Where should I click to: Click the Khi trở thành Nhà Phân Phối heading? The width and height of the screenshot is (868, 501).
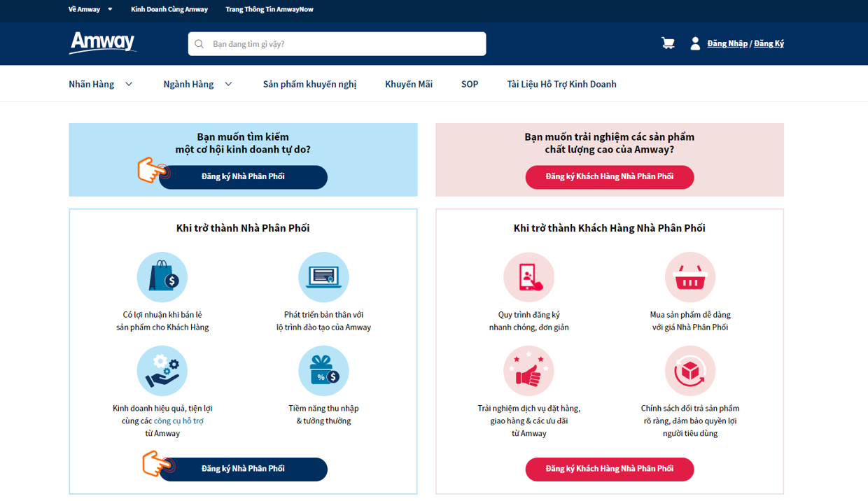coord(243,228)
